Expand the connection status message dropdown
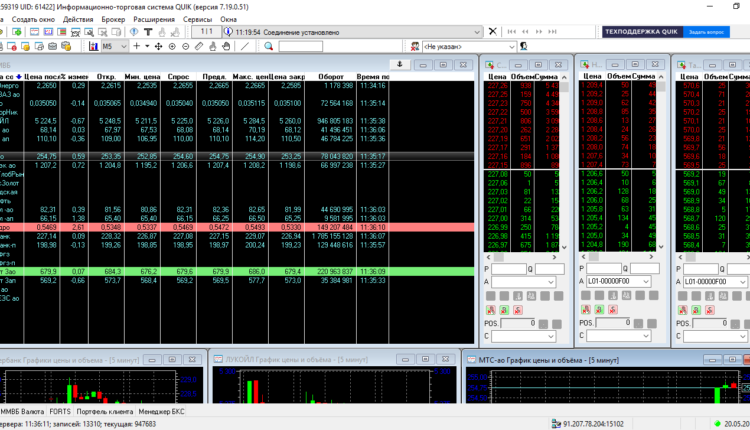 coord(476,32)
